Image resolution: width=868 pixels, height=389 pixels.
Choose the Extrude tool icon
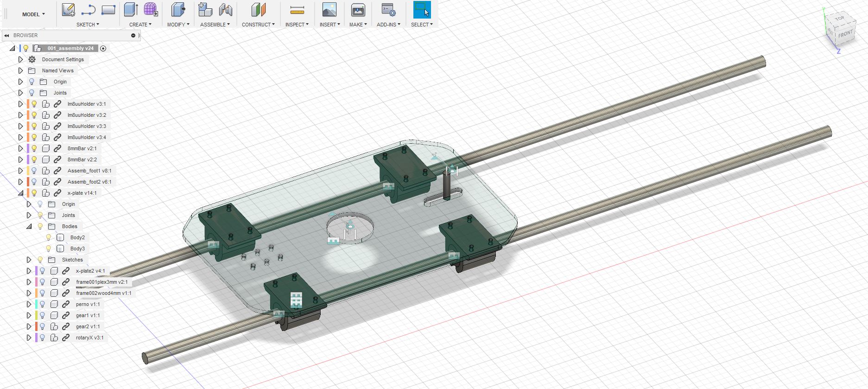pyautogui.click(x=131, y=10)
